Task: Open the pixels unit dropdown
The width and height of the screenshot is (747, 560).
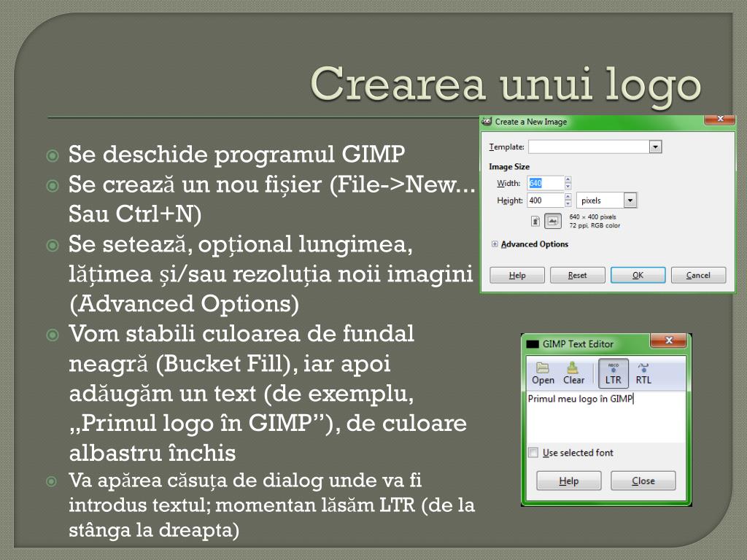Action: point(606,201)
